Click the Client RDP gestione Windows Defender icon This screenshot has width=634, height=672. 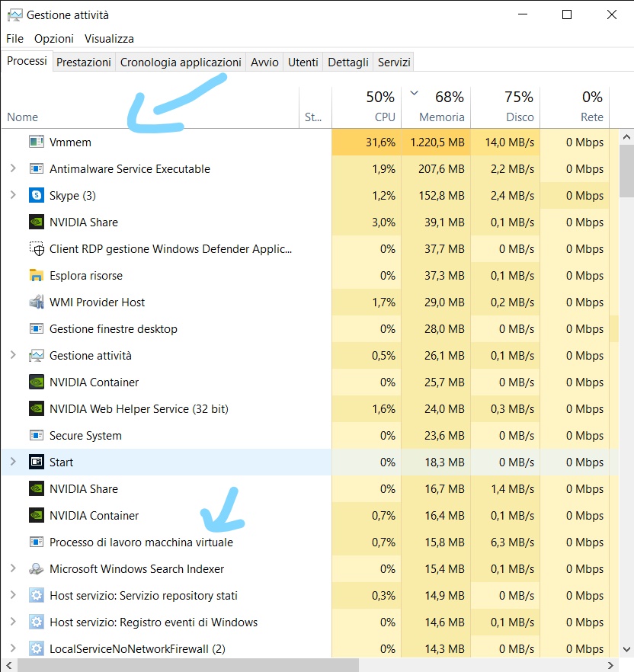point(37,248)
